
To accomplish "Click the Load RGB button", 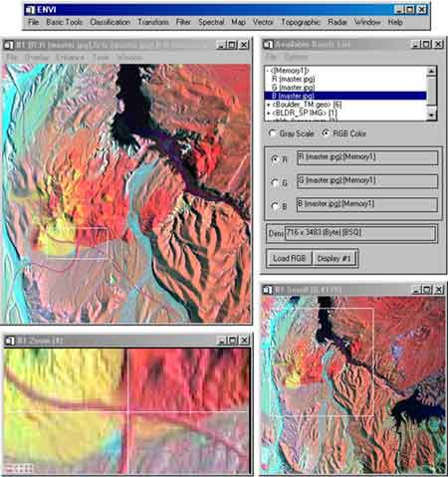I will (289, 258).
